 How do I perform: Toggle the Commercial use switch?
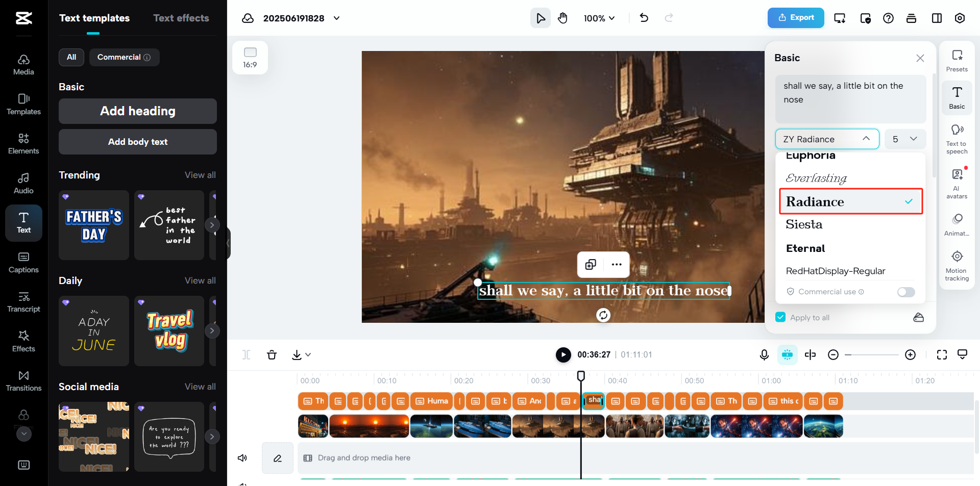tap(906, 292)
